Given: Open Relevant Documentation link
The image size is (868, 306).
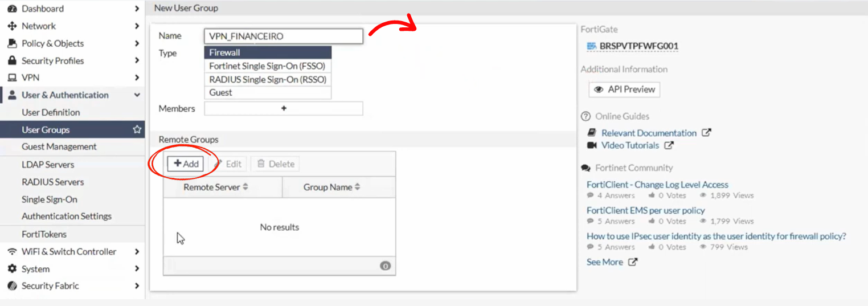Looking at the screenshot, I should 649,133.
